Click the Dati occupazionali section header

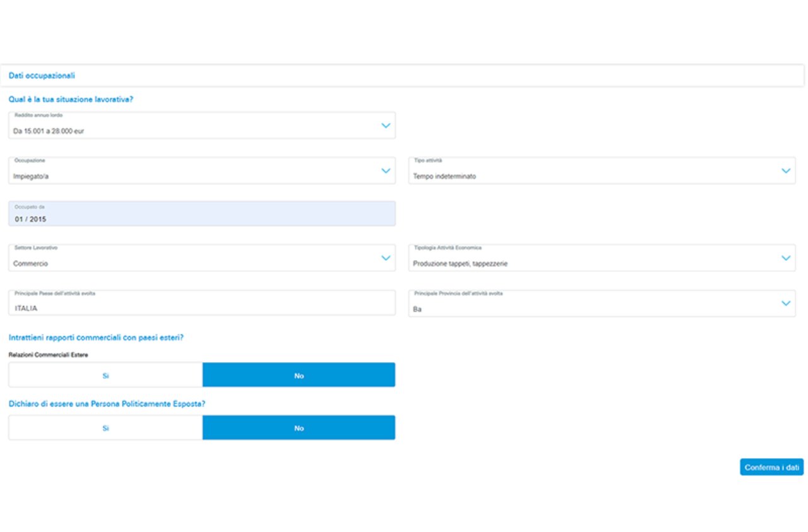pos(42,76)
